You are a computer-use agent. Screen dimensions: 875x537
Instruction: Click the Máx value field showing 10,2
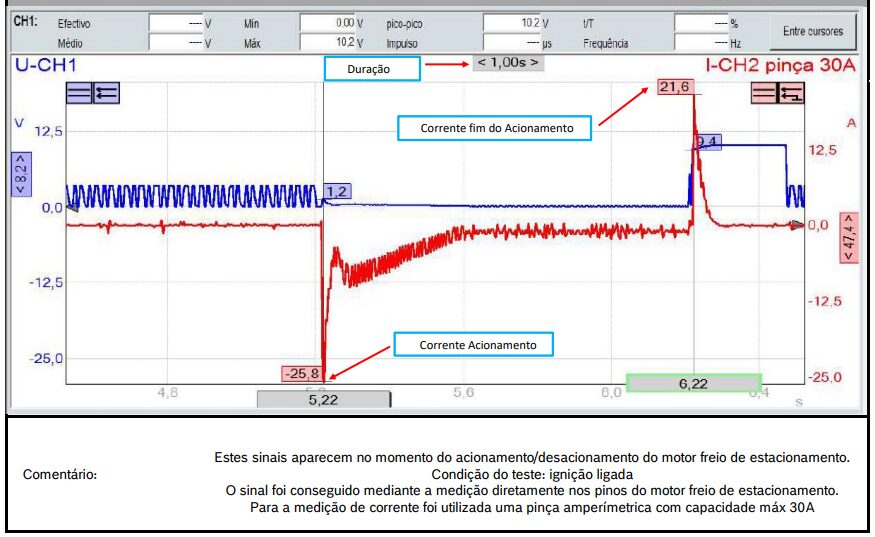(x=327, y=43)
